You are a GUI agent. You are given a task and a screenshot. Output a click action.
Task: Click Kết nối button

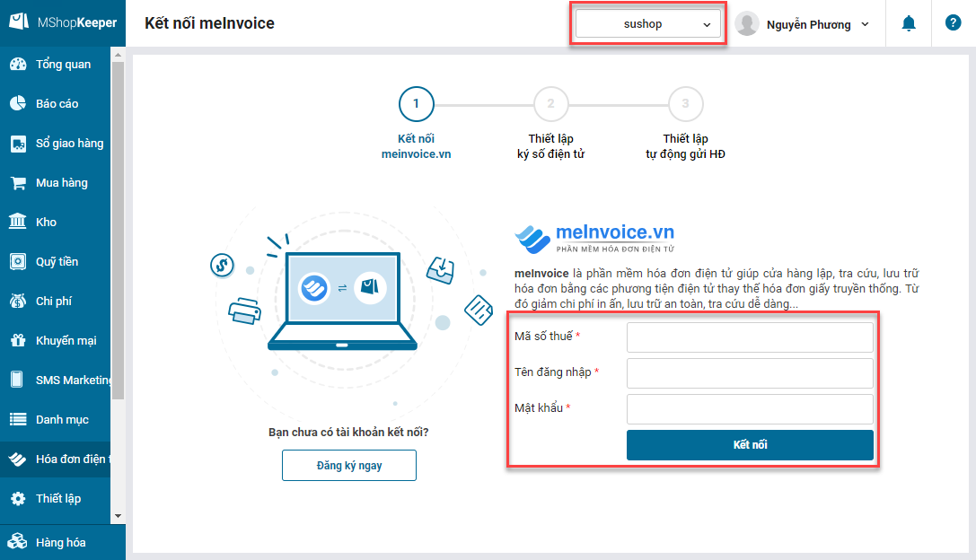pos(750,445)
